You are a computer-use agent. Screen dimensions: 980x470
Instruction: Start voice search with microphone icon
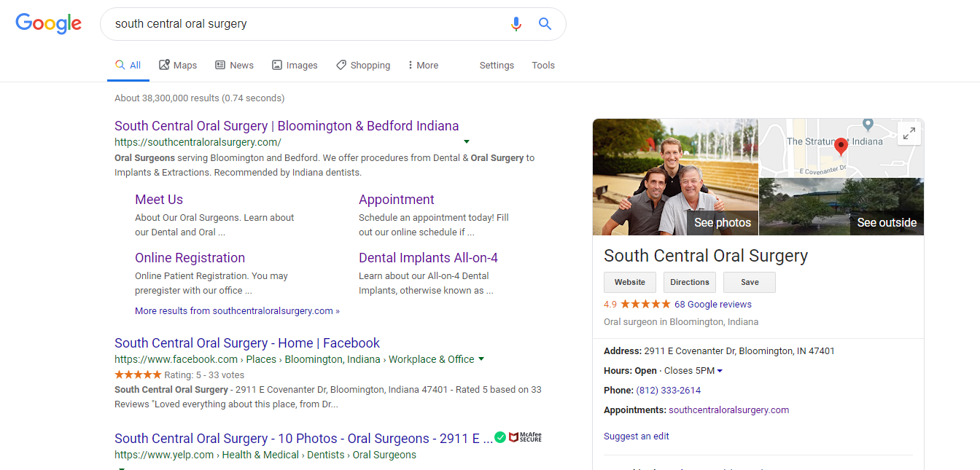[516, 24]
